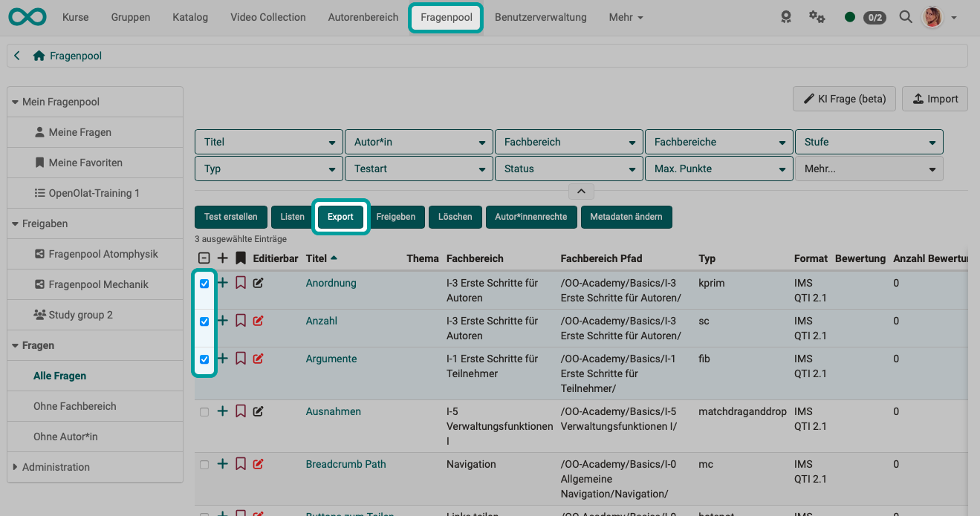This screenshot has height=516, width=980.
Task: Open the badges award icon in the top bar
Action: tap(786, 16)
